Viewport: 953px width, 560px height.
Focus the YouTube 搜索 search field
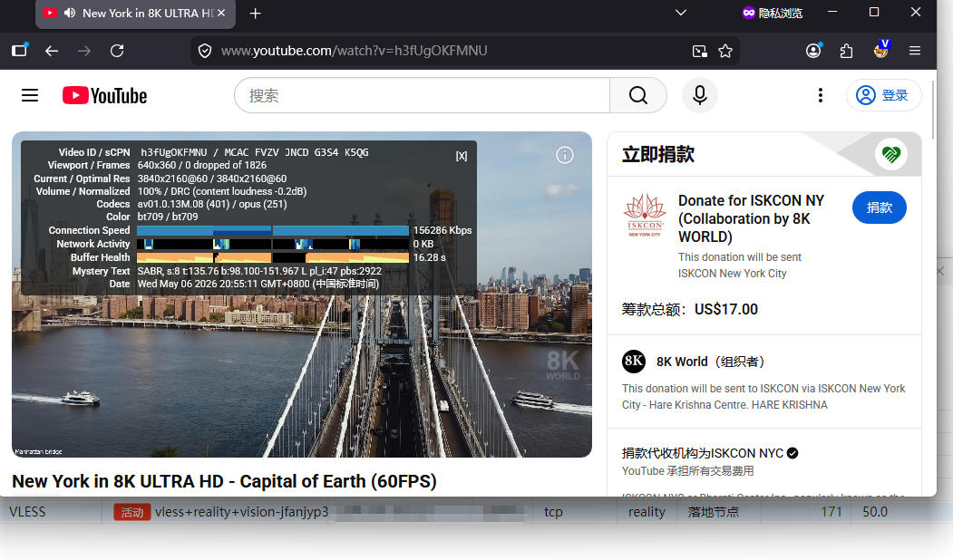click(422, 95)
